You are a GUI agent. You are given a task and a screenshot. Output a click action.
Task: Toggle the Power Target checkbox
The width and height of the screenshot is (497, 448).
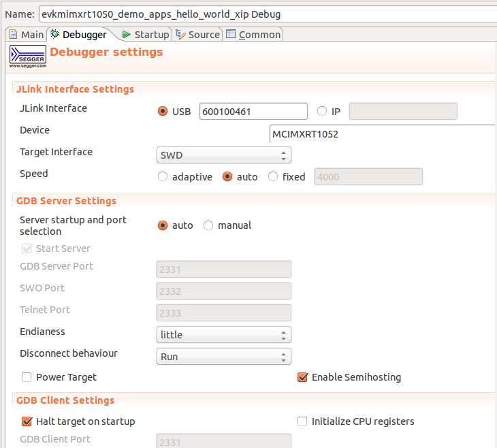point(27,377)
